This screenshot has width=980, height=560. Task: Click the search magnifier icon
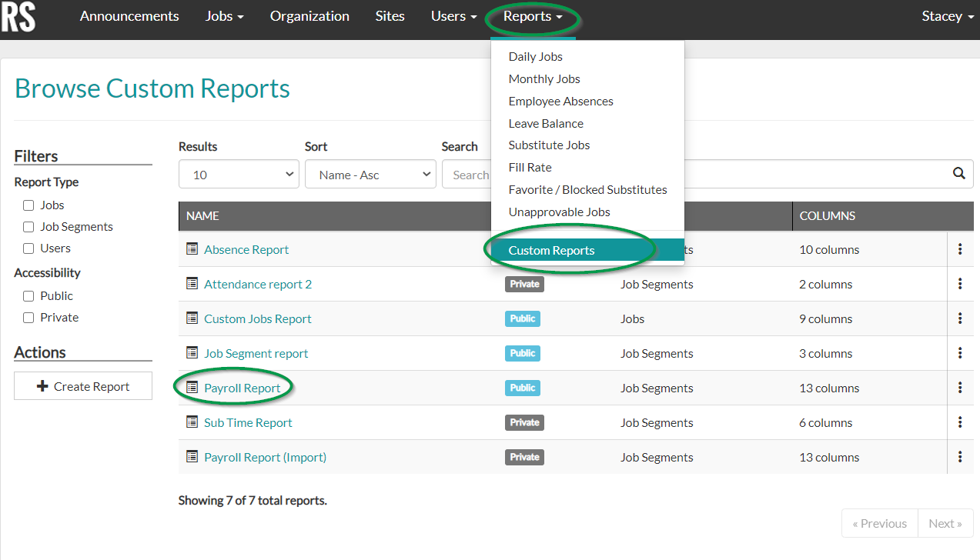click(958, 174)
